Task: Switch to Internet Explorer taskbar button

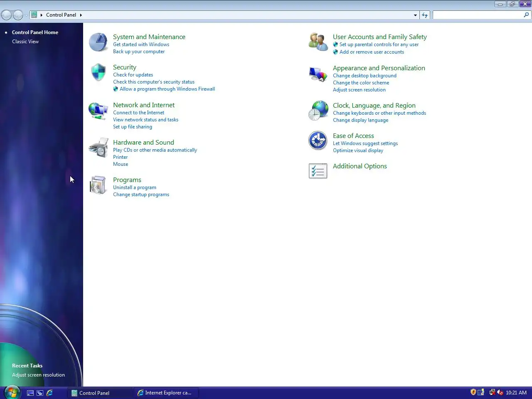Action: (166, 393)
